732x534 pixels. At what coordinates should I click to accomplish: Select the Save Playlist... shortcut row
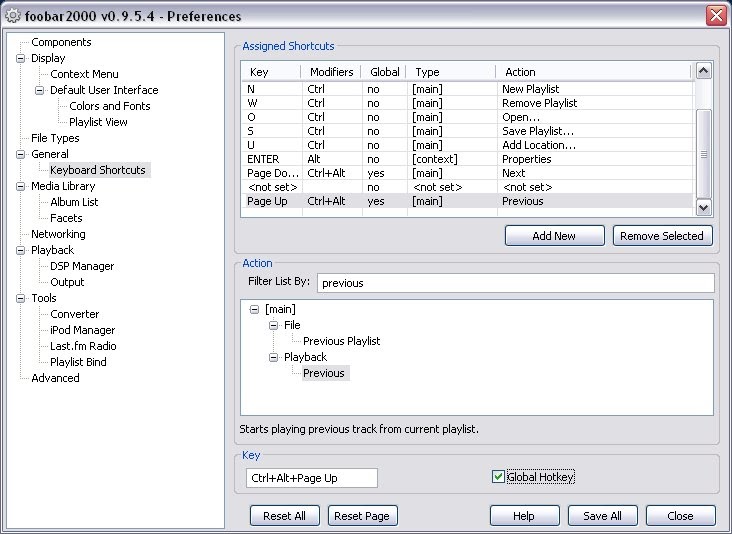pos(468,131)
